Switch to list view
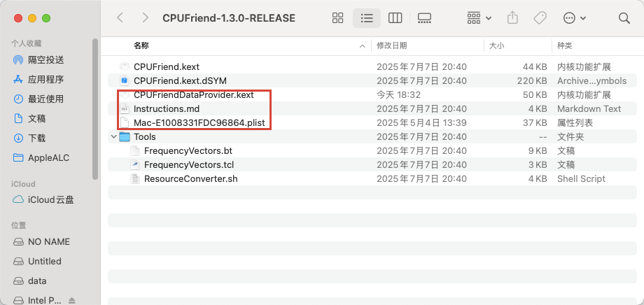The height and width of the screenshot is (305, 644). pos(366,17)
